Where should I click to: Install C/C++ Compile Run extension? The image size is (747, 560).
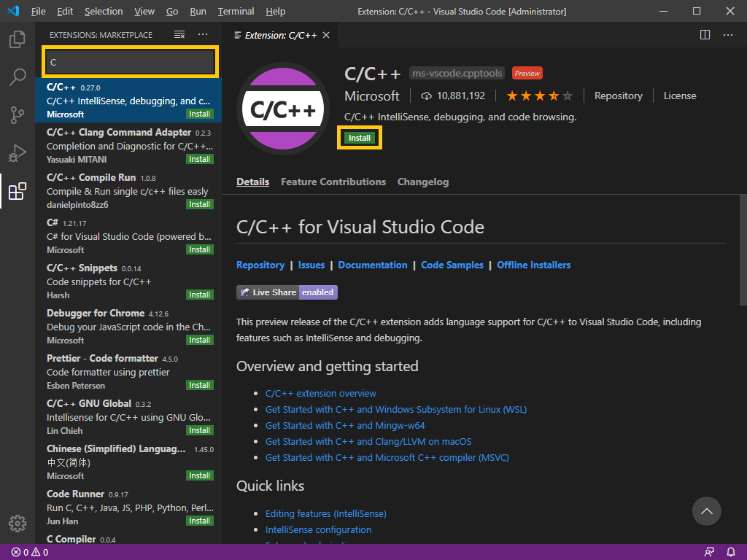[200, 204]
